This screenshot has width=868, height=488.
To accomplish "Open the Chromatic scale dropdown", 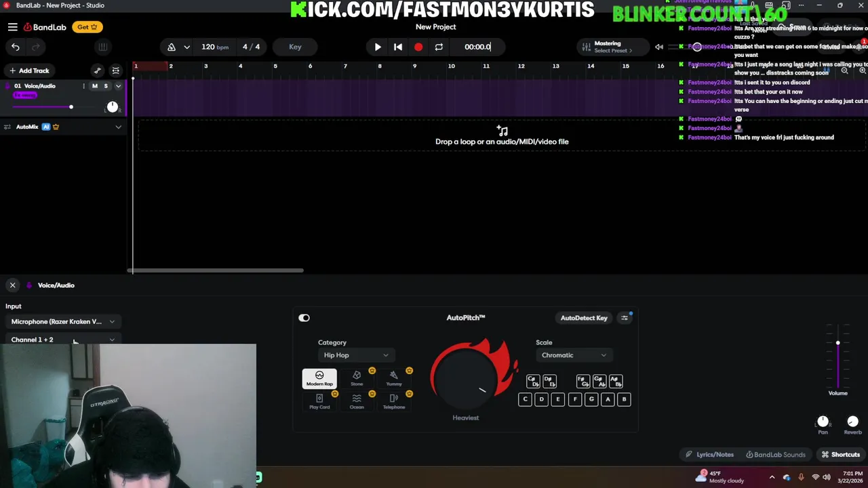I will point(573,355).
